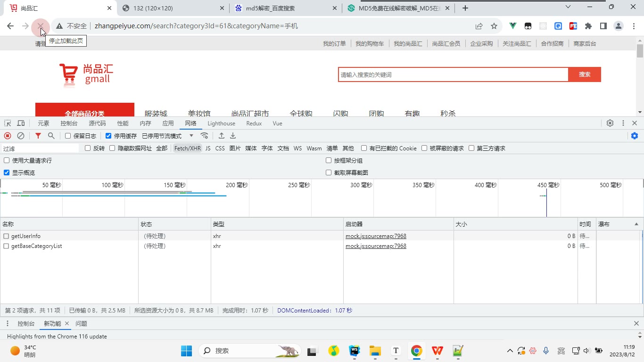Open DevTools settings gear

[x=610, y=123]
